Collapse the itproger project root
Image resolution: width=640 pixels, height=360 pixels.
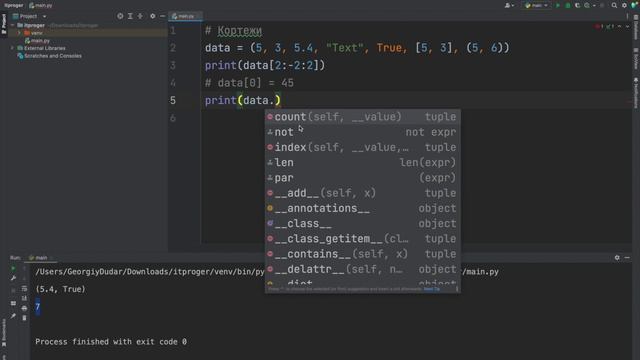[13, 25]
